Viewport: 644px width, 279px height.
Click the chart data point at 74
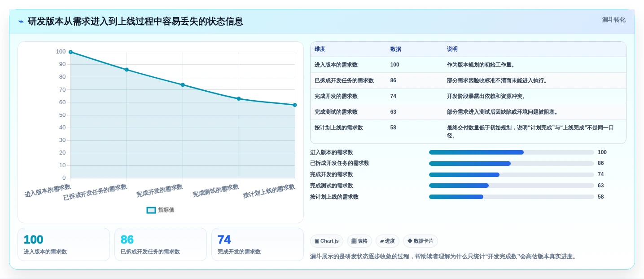[183, 85]
